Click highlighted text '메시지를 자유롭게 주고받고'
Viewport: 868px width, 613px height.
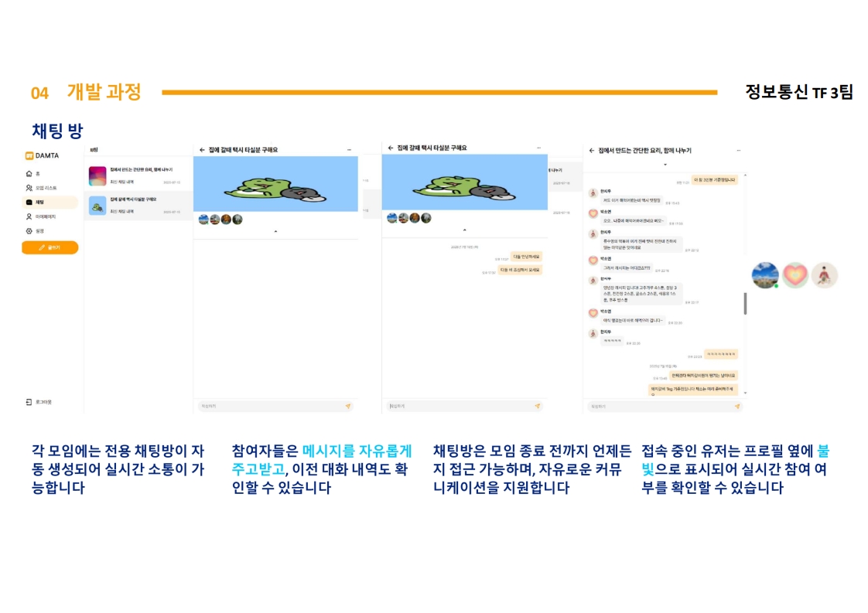click(x=322, y=460)
